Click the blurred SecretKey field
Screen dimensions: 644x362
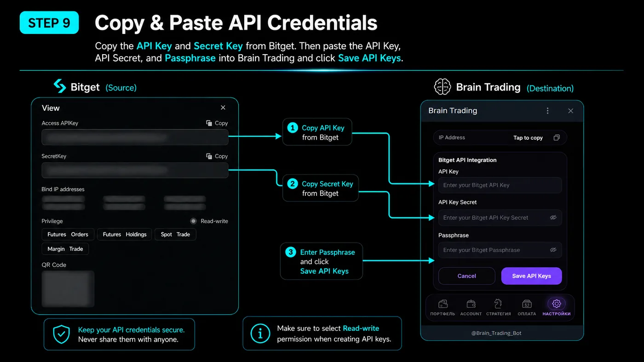pos(135,170)
